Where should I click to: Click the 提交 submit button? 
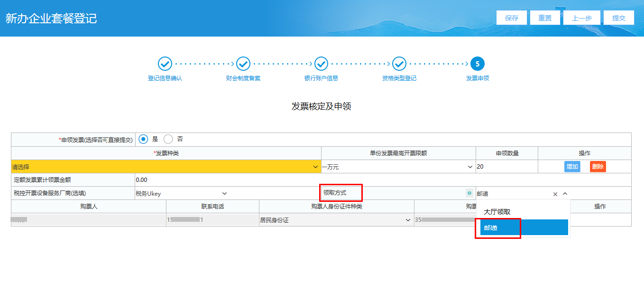619,18
